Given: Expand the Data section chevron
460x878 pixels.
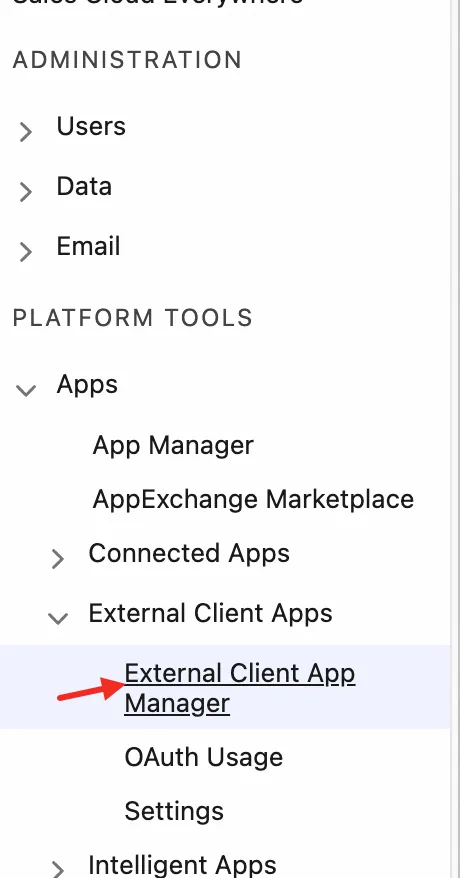Looking at the screenshot, I should coord(25,192).
